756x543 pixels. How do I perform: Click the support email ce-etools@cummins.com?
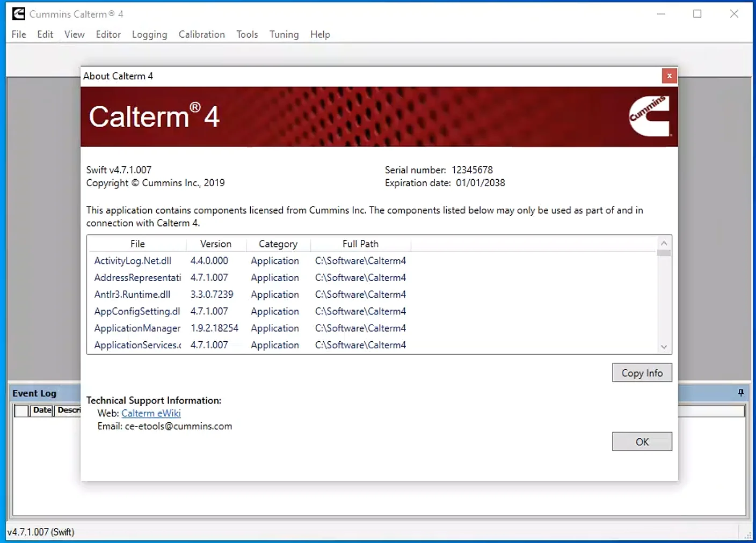click(179, 426)
